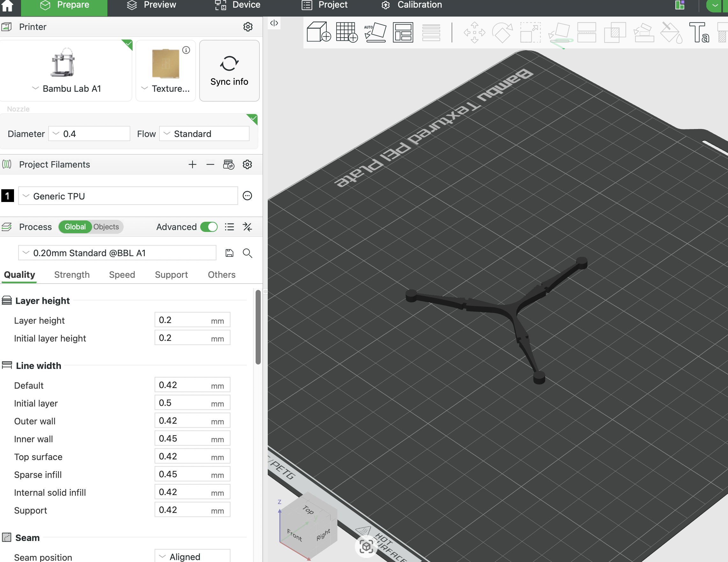Open the nozzle Diameter dropdown

tap(89, 133)
